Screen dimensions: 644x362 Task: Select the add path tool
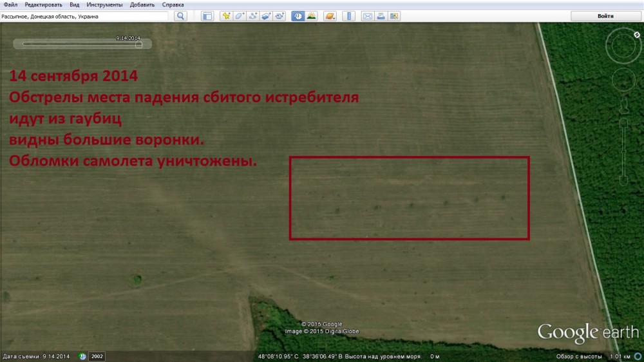[253, 16]
